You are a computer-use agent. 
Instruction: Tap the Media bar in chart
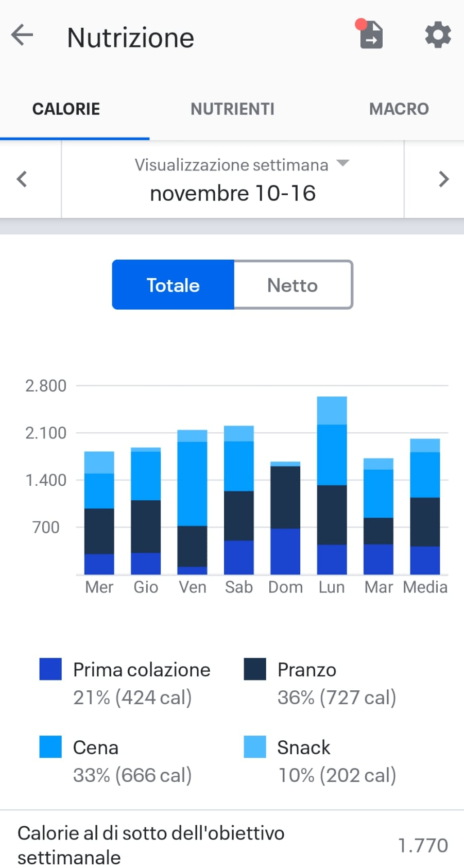point(425,506)
